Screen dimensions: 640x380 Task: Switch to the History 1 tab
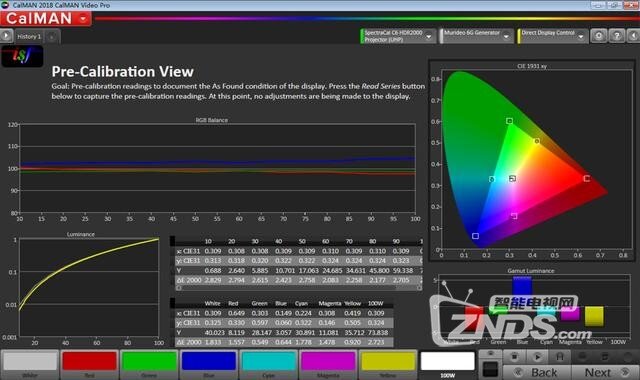point(29,37)
